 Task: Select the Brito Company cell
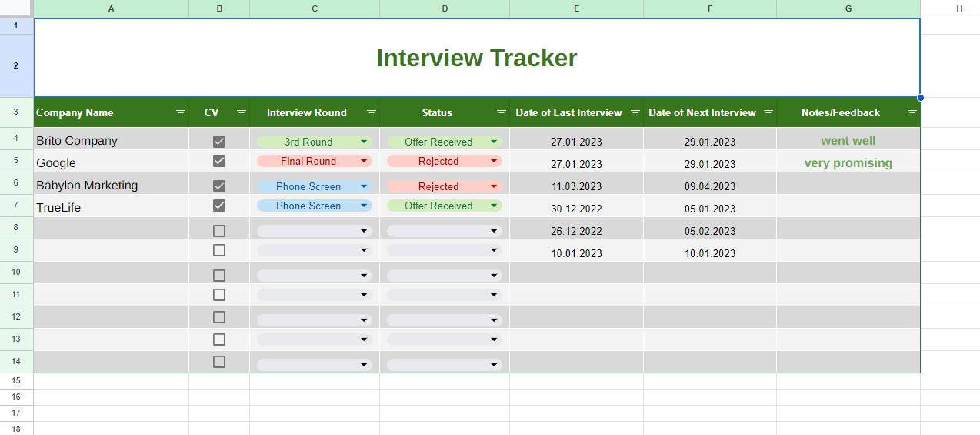tap(112, 139)
